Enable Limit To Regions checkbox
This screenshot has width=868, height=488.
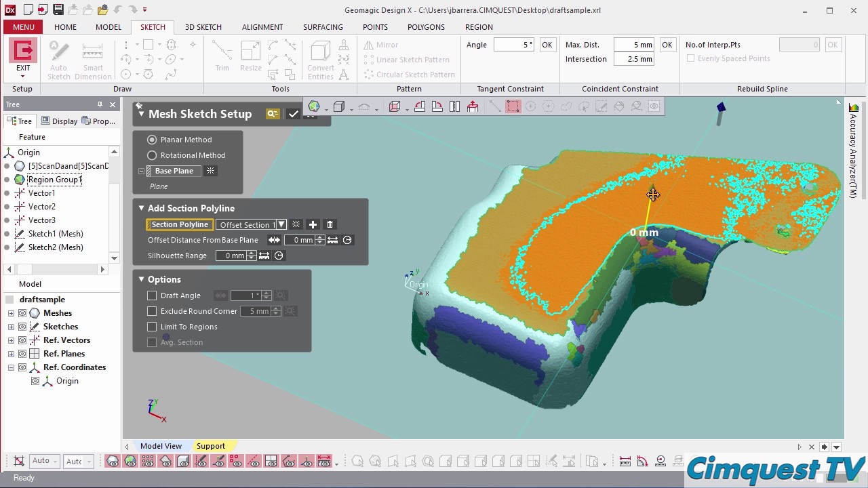coord(152,327)
